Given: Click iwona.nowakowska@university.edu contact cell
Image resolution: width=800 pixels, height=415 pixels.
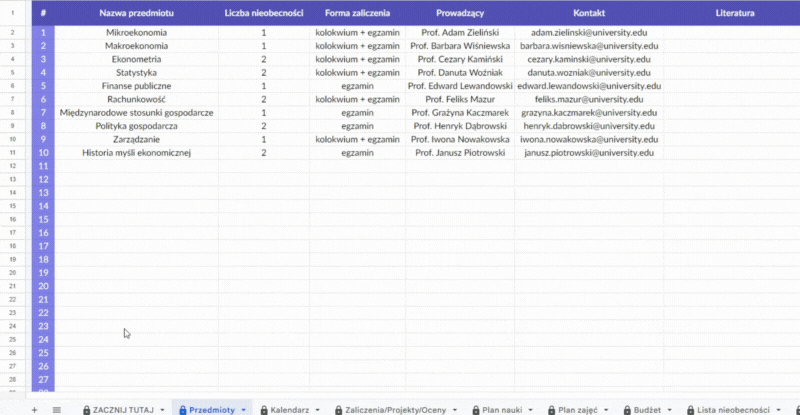Looking at the screenshot, I should pos(589,139).
